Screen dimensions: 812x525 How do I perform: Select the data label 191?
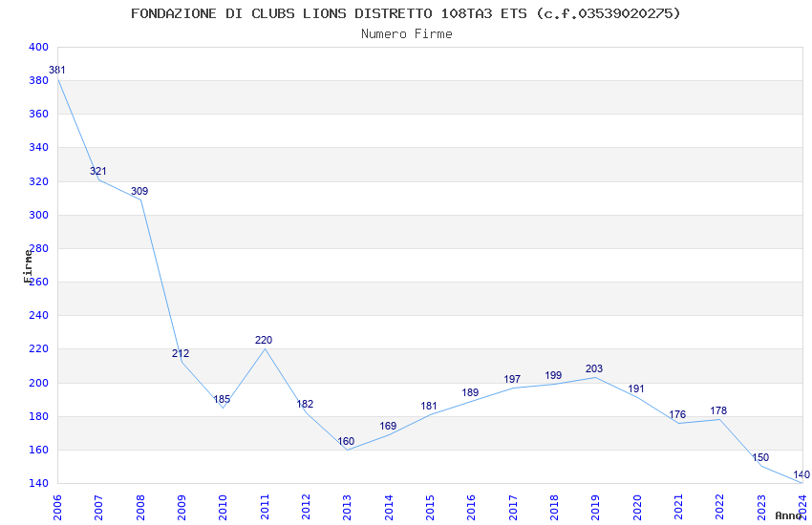(x=636, y=388)
